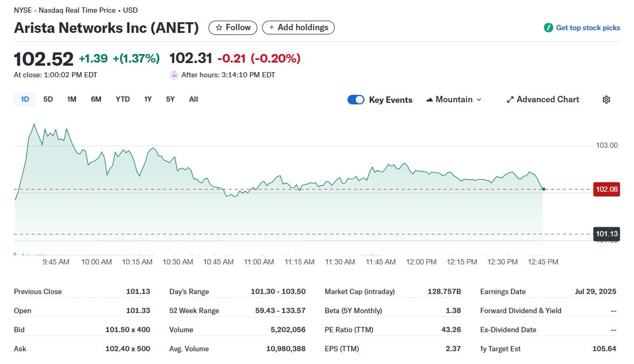Image resolution: width=634 pixels, height=364 pixels.
Task: Click the After hours 3:14:10 PM timestamp
Action: tap(228, 75)
